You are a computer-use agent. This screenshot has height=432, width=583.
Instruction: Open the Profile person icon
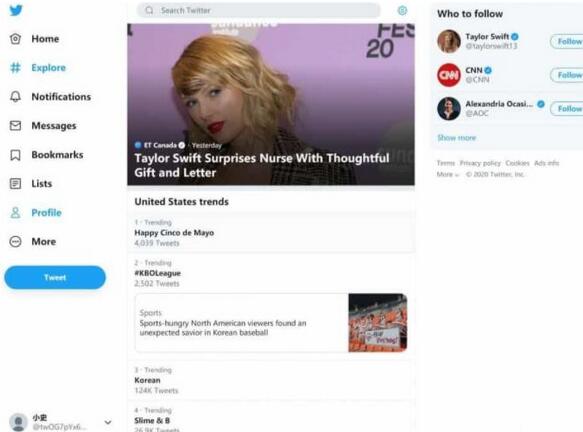15,213
